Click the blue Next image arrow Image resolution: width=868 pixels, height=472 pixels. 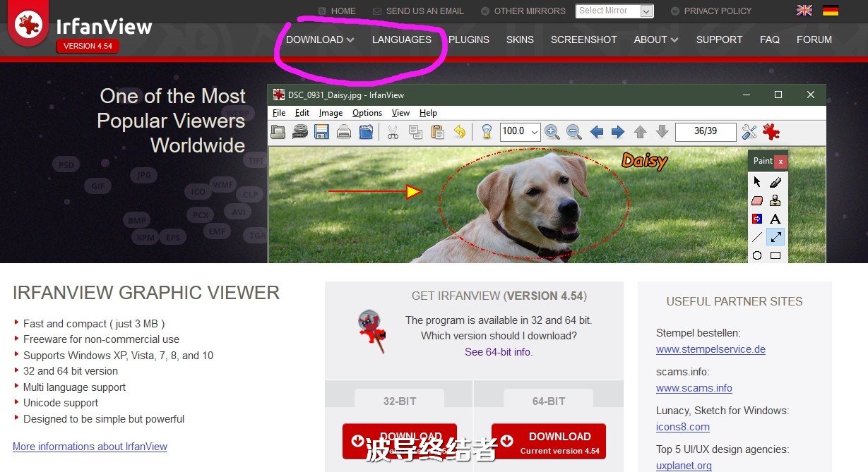pos(618,131)
